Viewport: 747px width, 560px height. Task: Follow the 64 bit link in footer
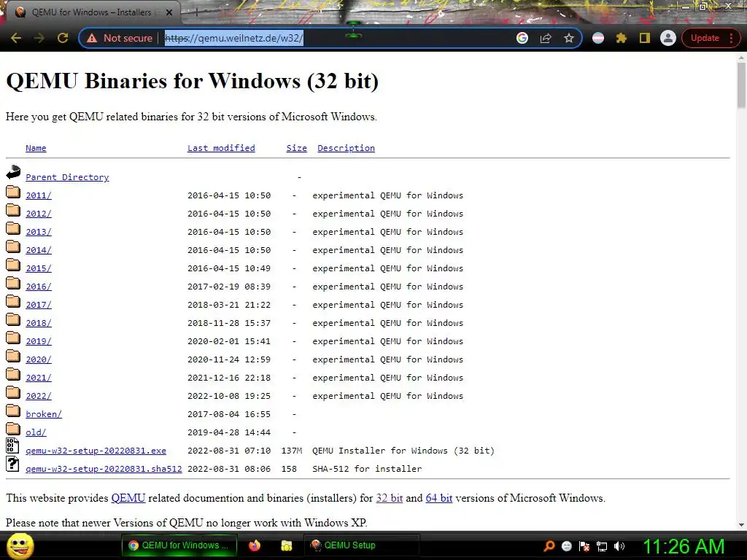[x=438, y=498]
